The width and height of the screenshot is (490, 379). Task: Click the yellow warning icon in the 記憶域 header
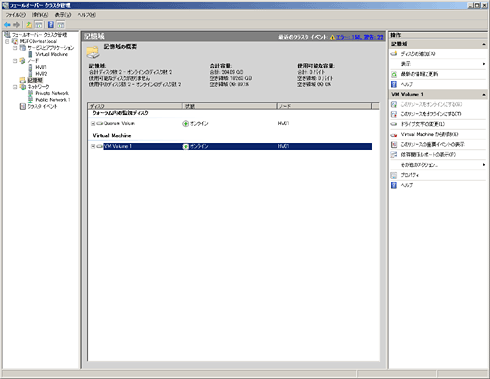[x=332, y=37]
